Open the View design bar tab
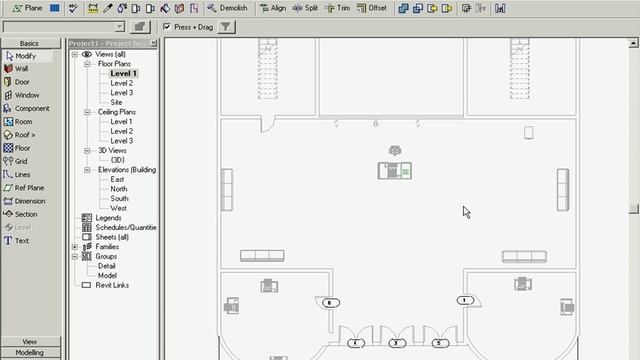The height and width of the screenshot is (360, 640). click(x=31, y=342)
